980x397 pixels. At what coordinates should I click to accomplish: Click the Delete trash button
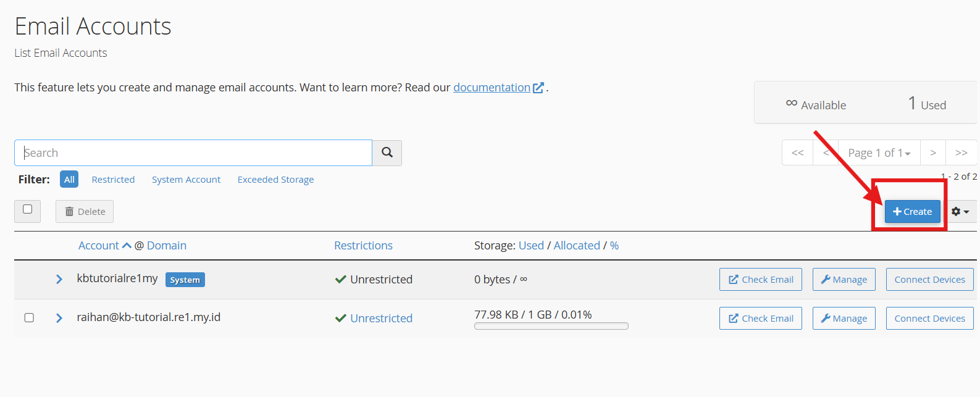(x=85, y=212)
